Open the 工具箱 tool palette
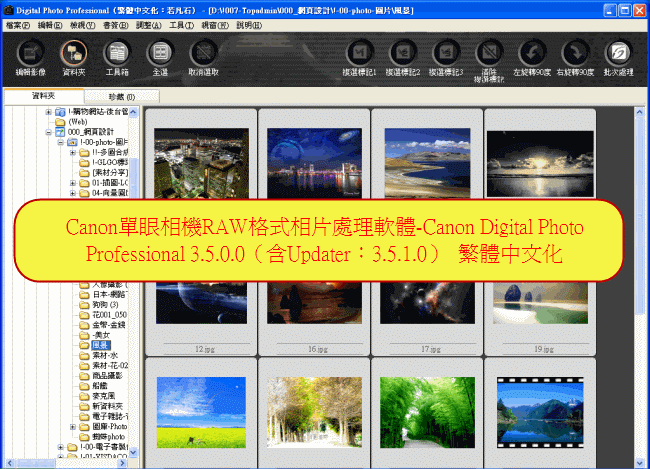The width and height of the screenshot is (650, 469). click(x=117, y=55)
